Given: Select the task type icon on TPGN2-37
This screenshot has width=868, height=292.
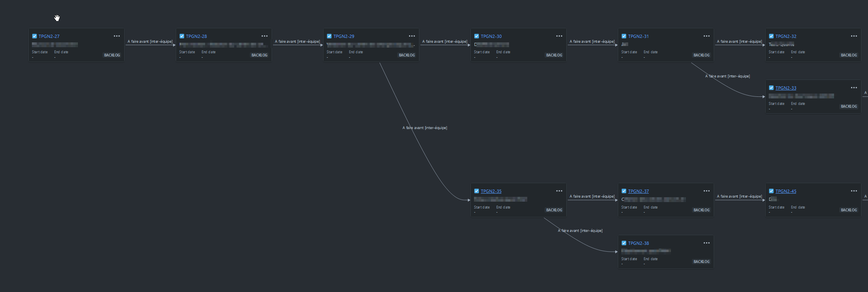Looking at the screenshot, I should (624, 191).
